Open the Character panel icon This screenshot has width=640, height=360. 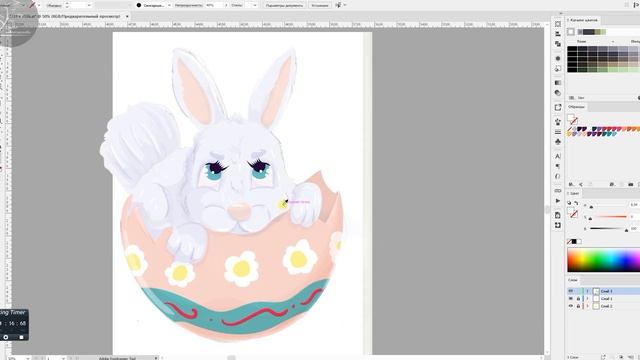(558, 156)
